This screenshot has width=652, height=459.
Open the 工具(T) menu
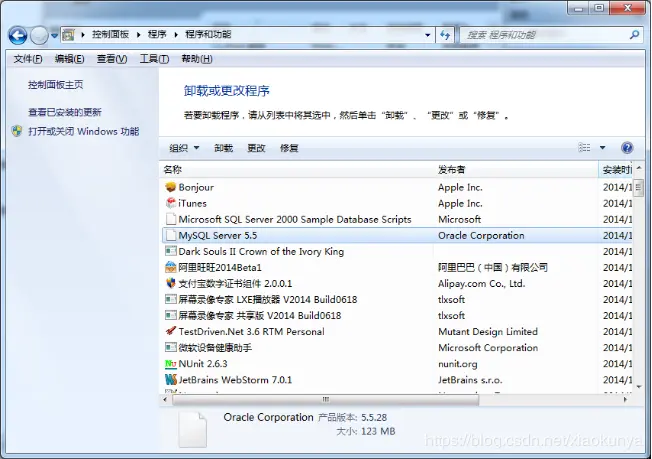click(x=154, y=59)
